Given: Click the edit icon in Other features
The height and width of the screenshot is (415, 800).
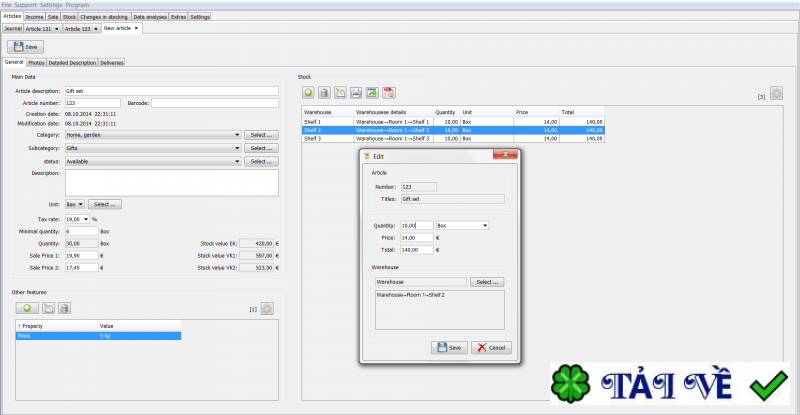Looking at the screenshot, I should [x=48, y=308].
